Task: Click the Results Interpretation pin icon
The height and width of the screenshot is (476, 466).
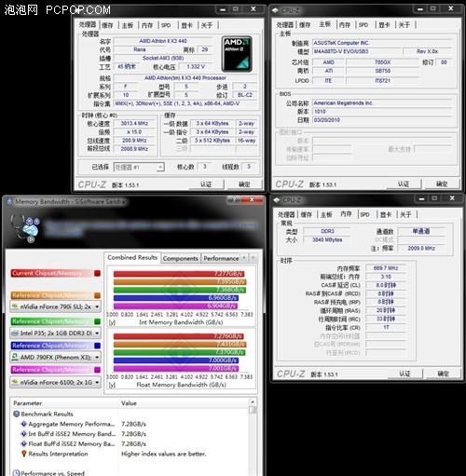Action: click(x=23, y=454)
